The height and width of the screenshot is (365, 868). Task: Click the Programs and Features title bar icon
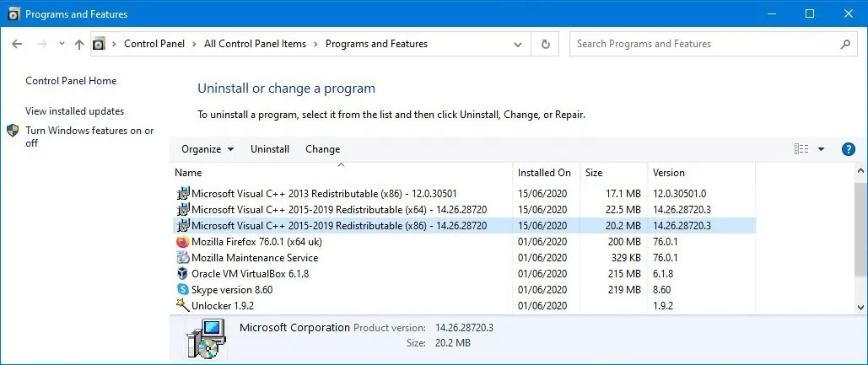(14, 13)
